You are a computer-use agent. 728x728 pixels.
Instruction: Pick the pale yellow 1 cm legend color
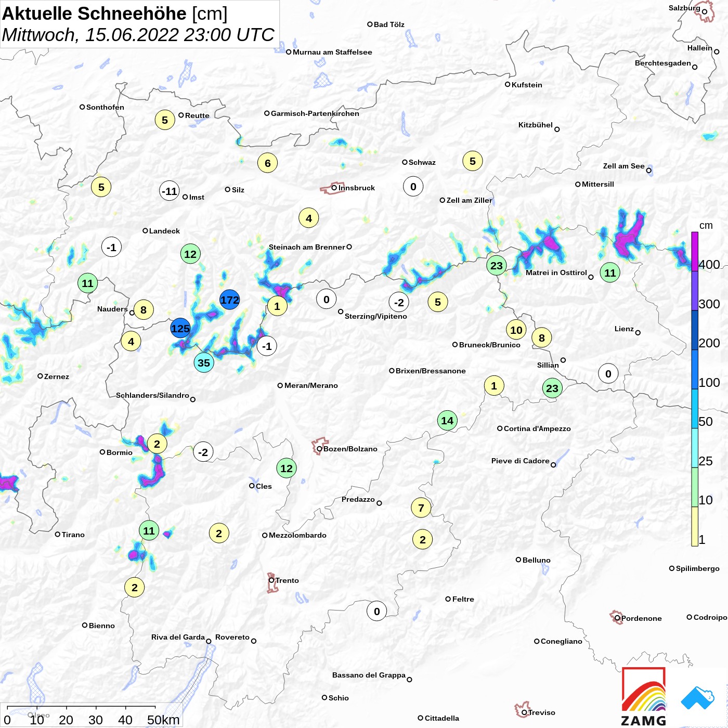[695, 526]
